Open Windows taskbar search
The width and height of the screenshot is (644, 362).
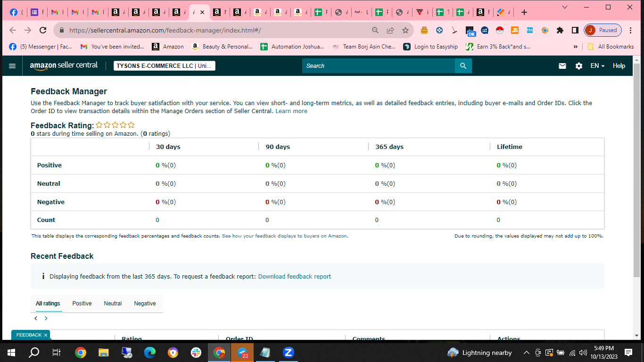[34, 353]
